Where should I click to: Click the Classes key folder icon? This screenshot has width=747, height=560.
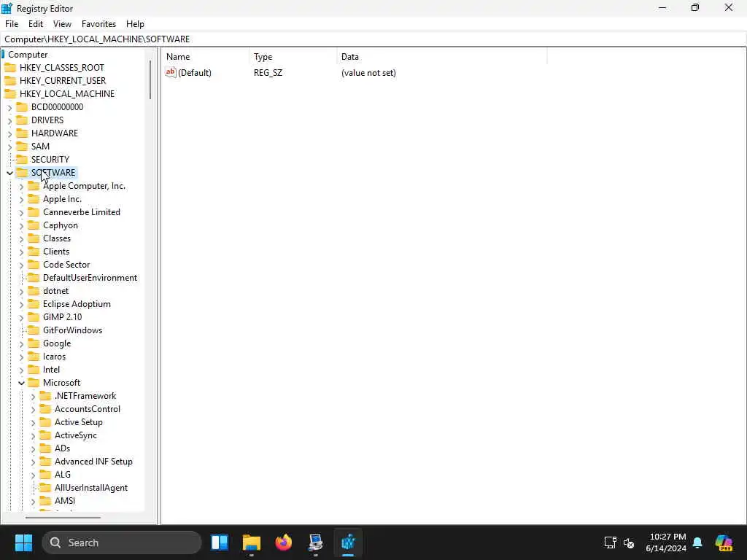(34, 238)
